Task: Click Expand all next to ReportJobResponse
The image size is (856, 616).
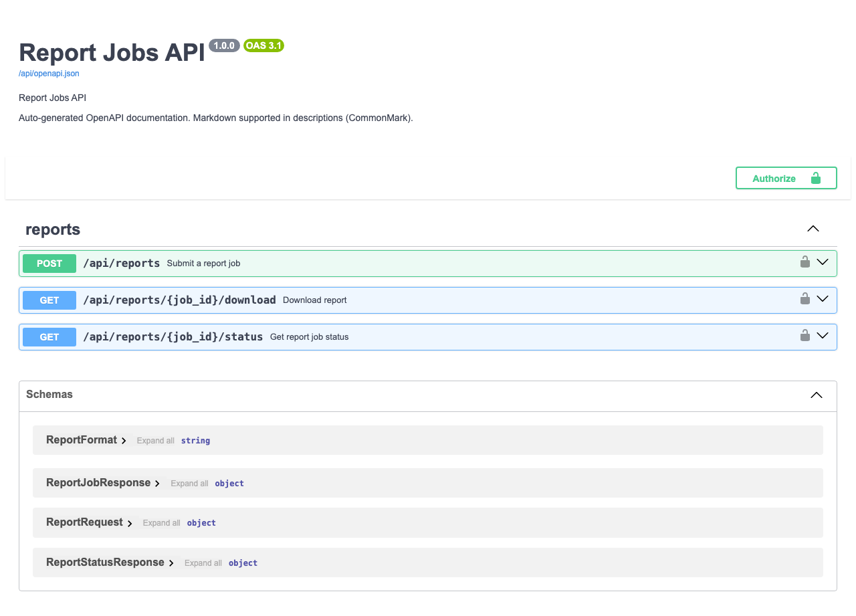Action: pos(189,484)
